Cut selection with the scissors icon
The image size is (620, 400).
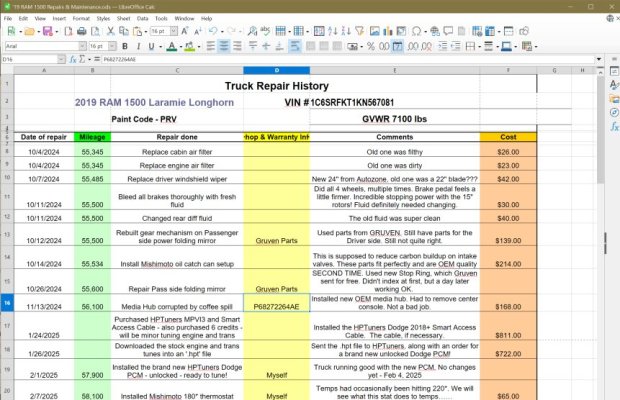click(x=111, y=31)
